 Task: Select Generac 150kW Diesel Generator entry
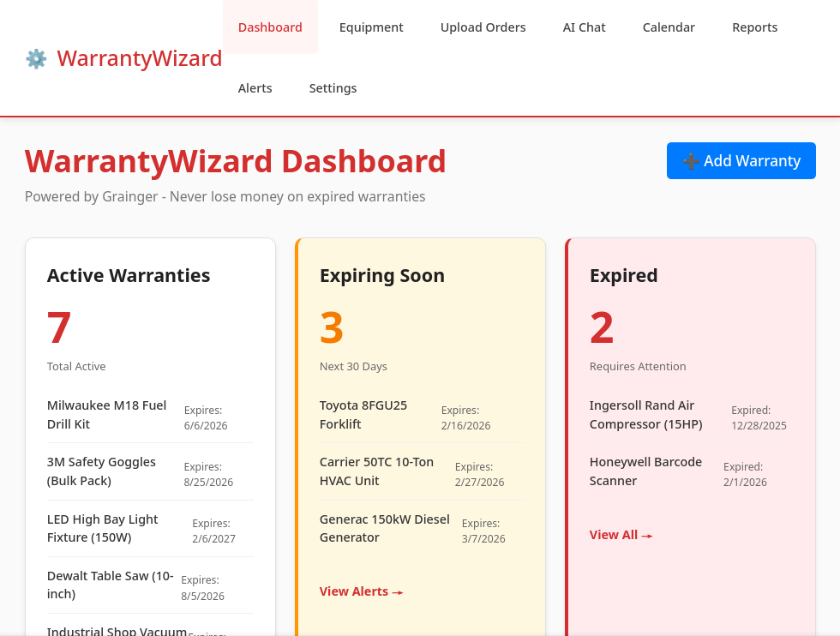coord(421,529)
